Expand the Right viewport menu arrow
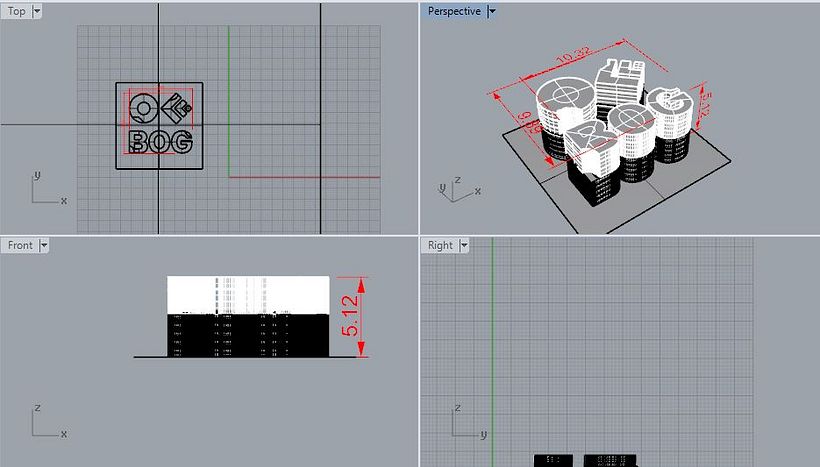820x467 pixels. point(465,245)
